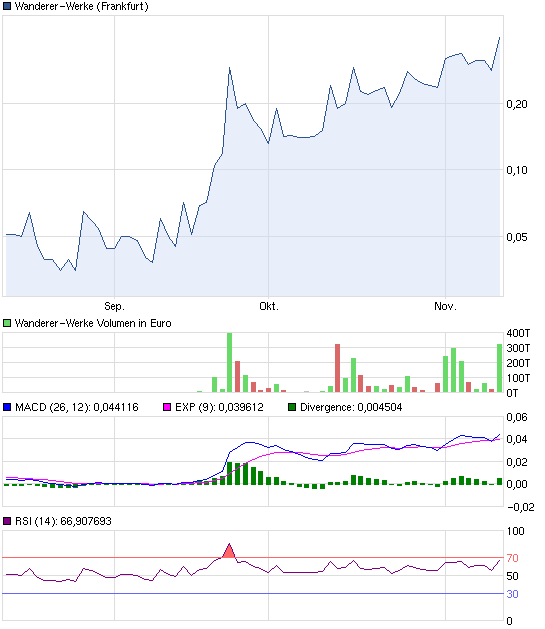Viewport: 545px width, 629px height.
Task: Click the magenta EXP (9) legend swatch
Action: click(x=167, y=408)
